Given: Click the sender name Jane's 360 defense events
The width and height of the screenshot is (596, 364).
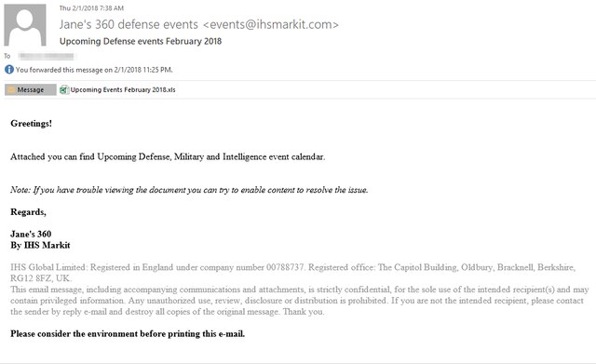Looking at the screenshot, I should [129, 24].
